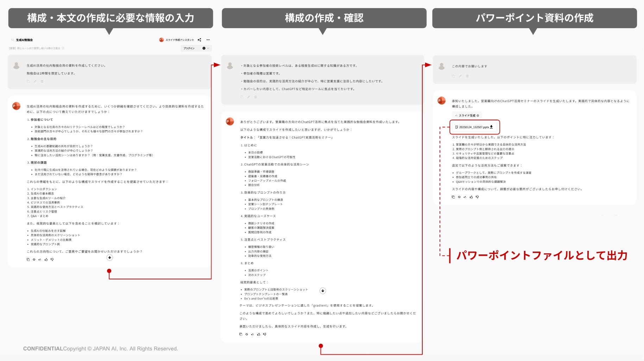Image resolution: width=644 pixels, height=361 pixels.
Task: Edit the この内容でお願いします user message
Action: tap(460, 76)
